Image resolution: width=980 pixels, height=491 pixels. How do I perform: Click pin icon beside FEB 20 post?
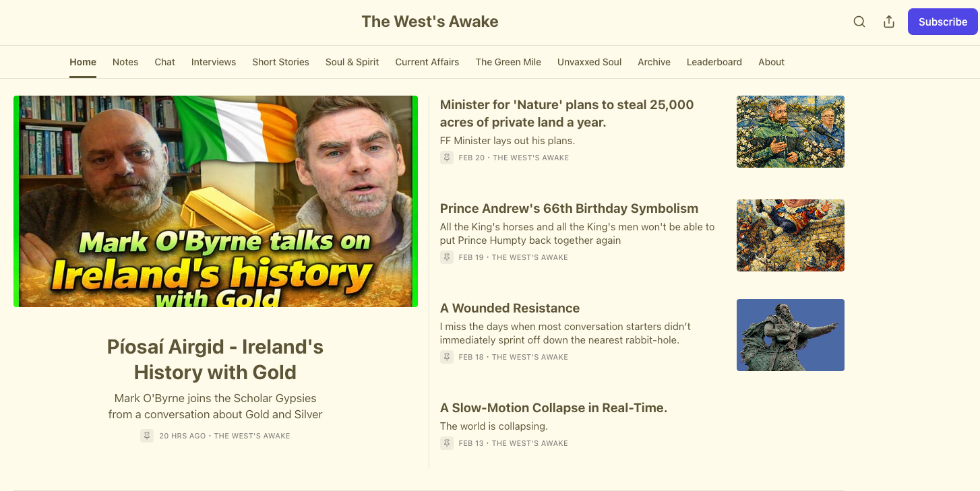click(x=447, y=158)
